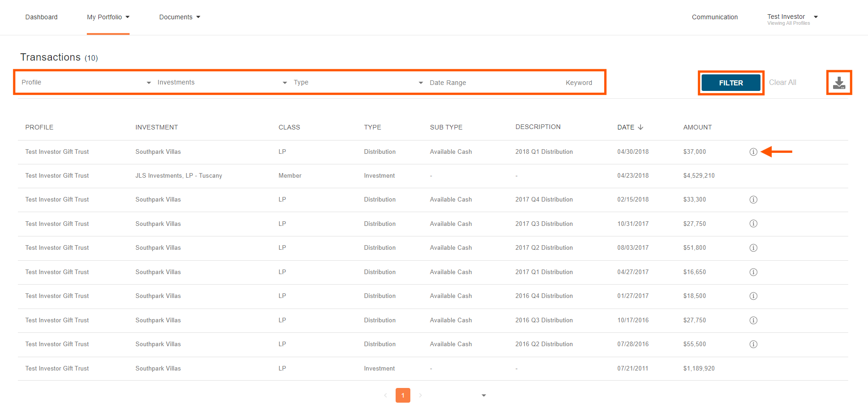The height and width of the screenshot is (410, 868).
Task: Click Clear All filters
Action: coord(783,83)
